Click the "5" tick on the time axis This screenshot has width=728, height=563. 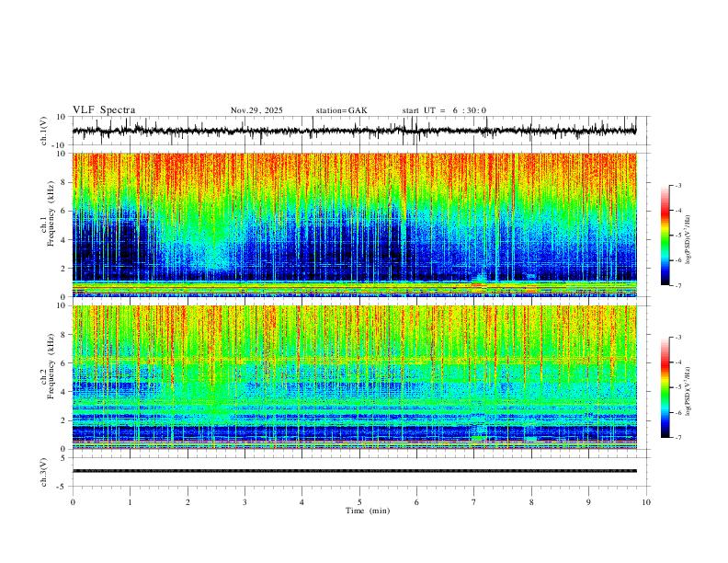[359, 502]
